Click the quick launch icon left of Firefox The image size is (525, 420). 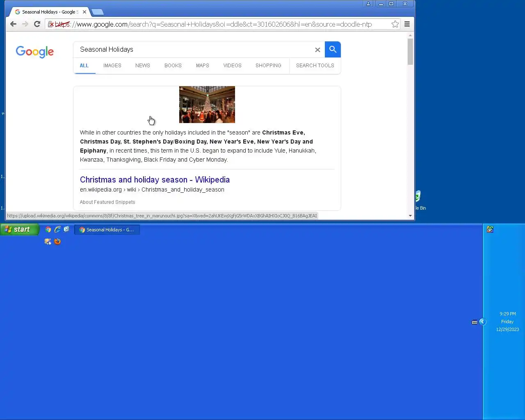click(x=48, y=242)
